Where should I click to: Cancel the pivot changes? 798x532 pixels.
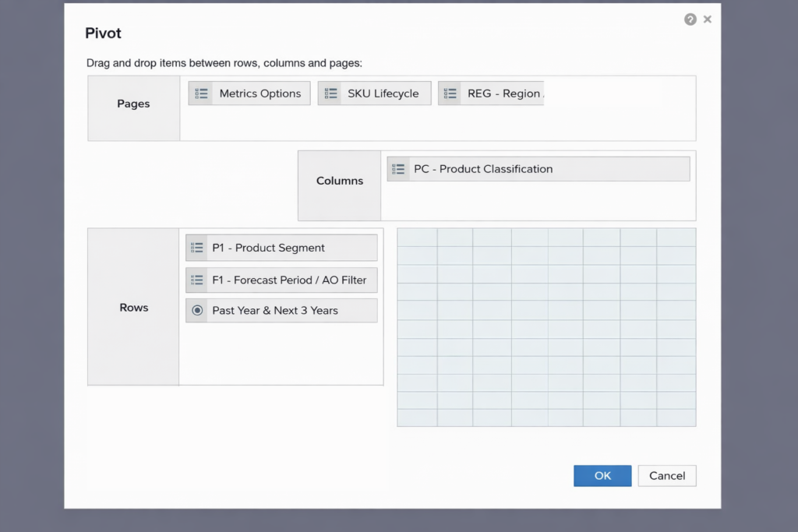[666, 475]
